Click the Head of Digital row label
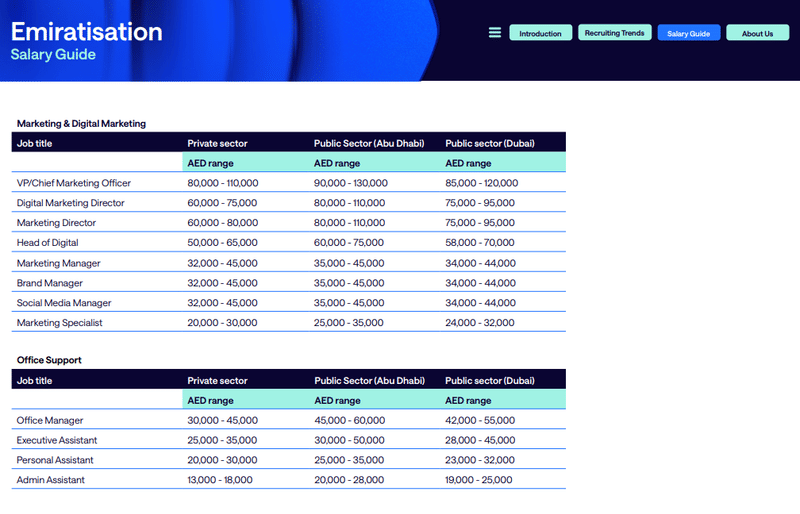800x514 pixels. (x=47, y=243)
